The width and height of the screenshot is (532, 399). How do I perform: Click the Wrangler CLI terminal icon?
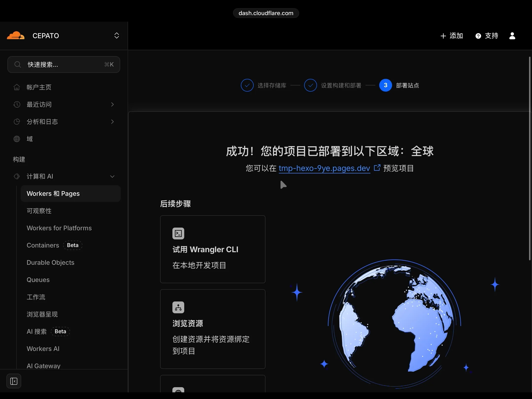178,233
